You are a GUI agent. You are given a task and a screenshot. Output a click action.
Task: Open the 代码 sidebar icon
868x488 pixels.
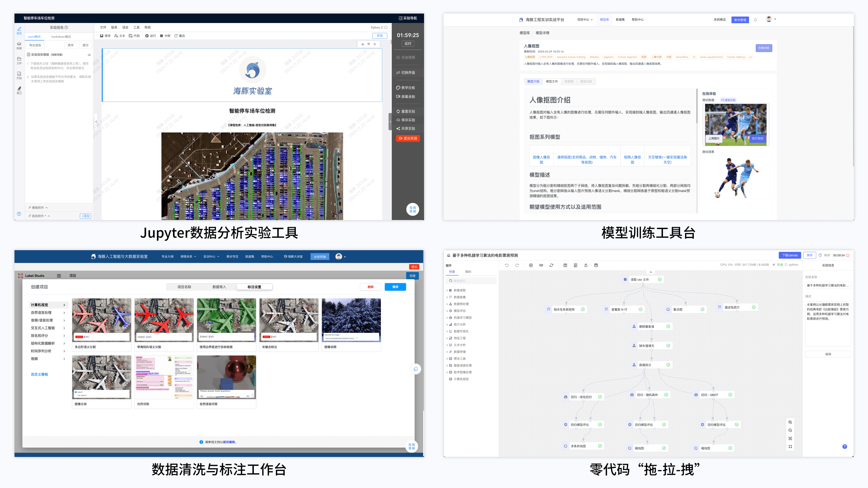[x=19, y=75]
